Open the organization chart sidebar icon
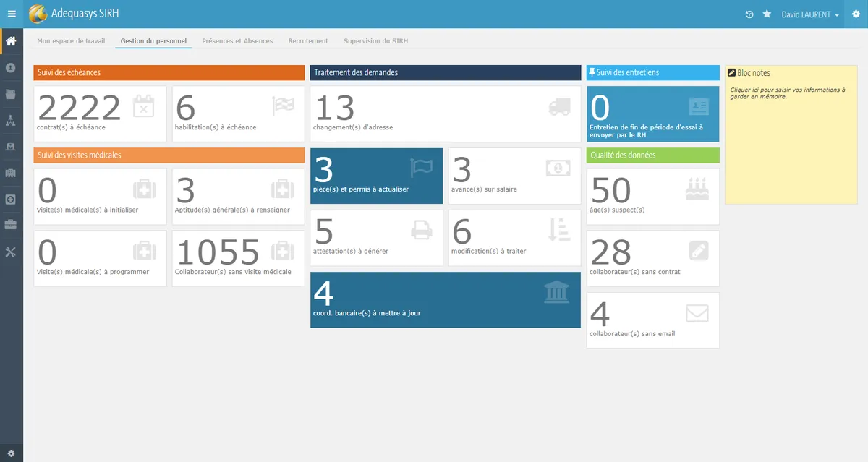This screenshot has height=462, width=868. coord(11,120)
